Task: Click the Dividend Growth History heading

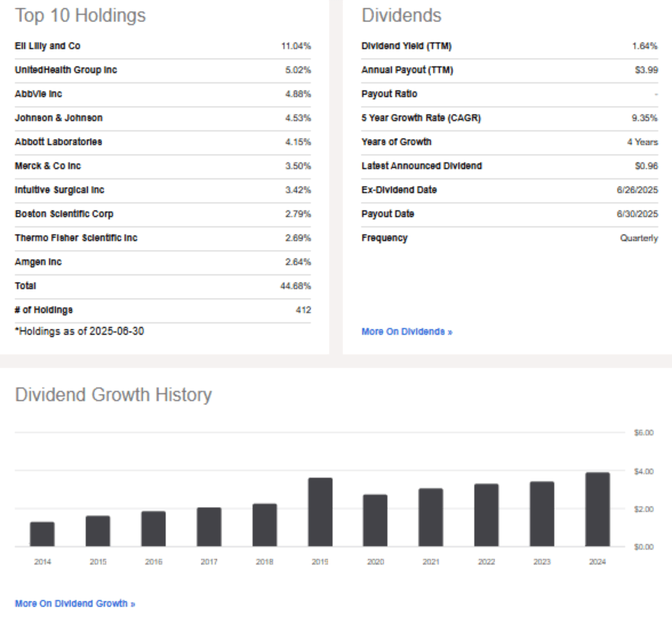Action: (x=114, y=395)
